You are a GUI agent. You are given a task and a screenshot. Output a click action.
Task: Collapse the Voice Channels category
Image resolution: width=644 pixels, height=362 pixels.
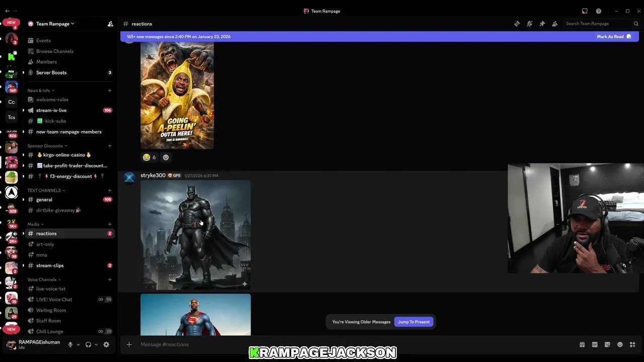pos(44,280)
